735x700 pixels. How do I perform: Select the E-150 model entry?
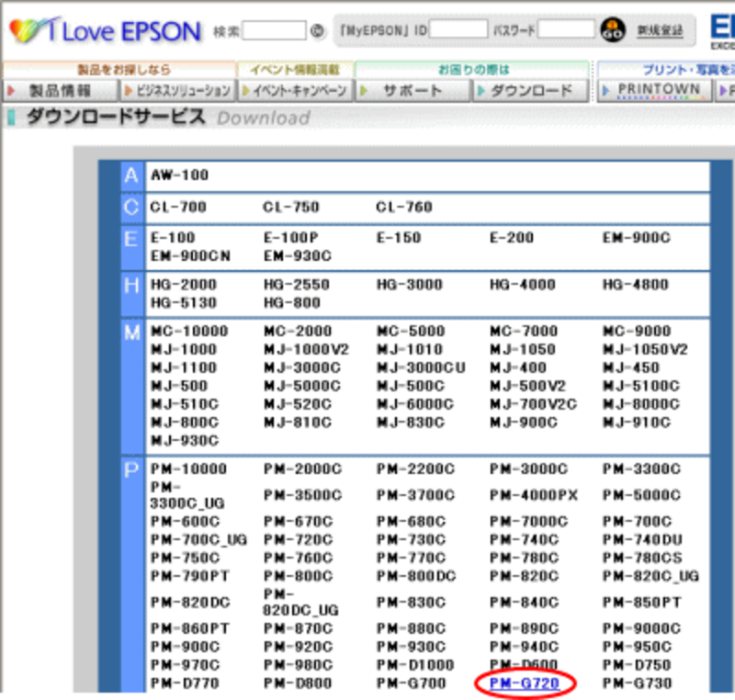click(x=399, y=238)
